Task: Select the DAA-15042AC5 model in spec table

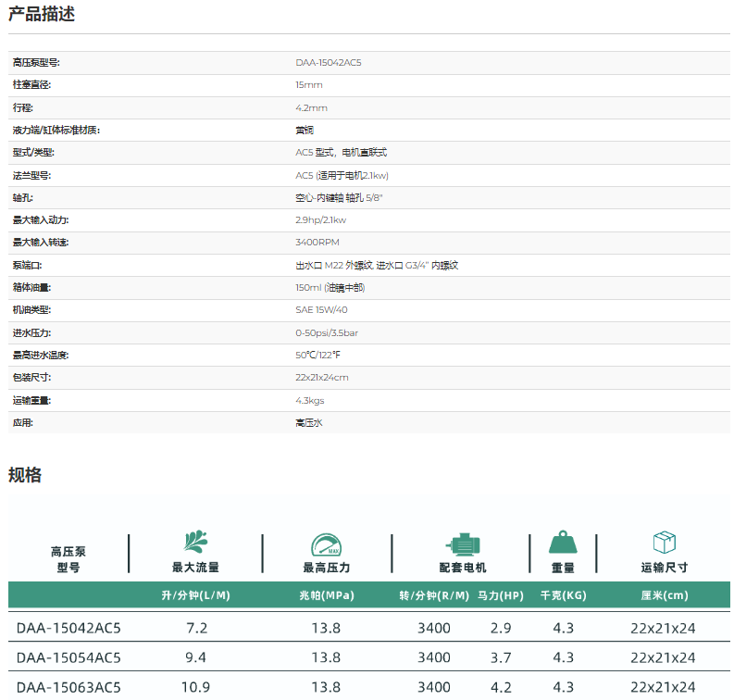Action: pos(68,628)
